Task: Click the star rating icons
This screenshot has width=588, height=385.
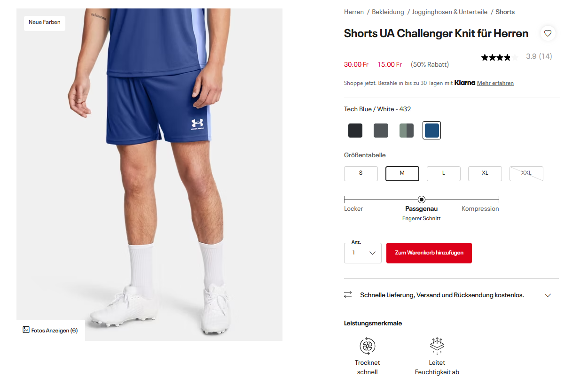Action: tap(500, 57)
